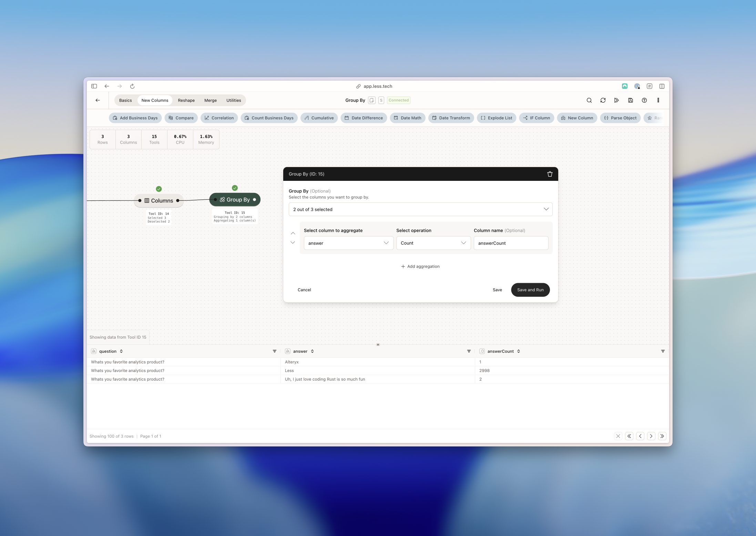Click the refresh arrows icon in header
The height and width of the screenshot is (536, 756).
tap(603, 100)
